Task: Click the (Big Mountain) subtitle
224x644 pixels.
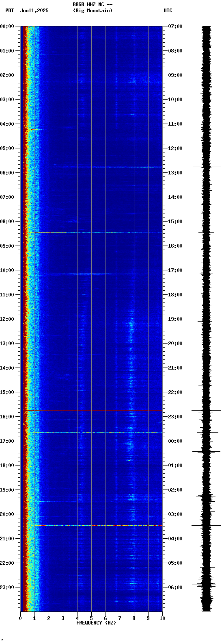Action: 93,11
